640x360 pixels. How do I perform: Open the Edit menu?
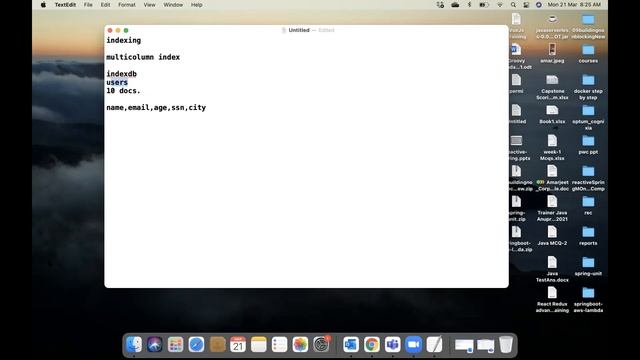[x=105, y=5]
